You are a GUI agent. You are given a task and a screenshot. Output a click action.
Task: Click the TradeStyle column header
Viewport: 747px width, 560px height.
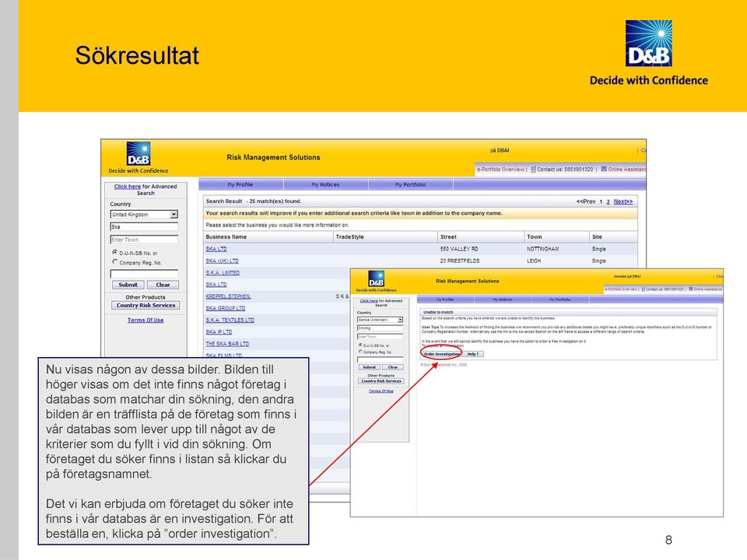(349, 236)
